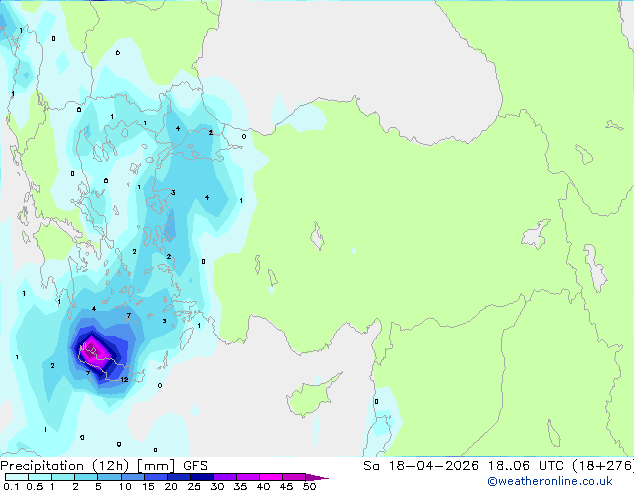634x490 pixels.
Task: Click the '(18+276)' forecast offset text
Action: (x=603, y=466)
